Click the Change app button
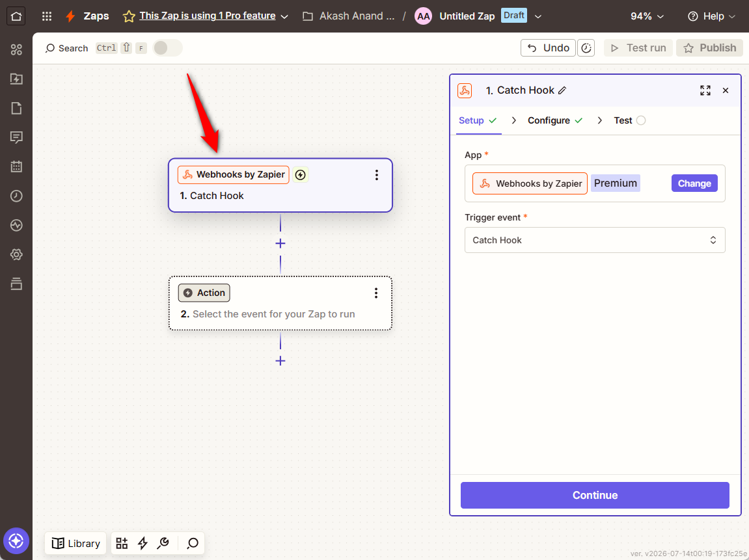 point(694,183)
